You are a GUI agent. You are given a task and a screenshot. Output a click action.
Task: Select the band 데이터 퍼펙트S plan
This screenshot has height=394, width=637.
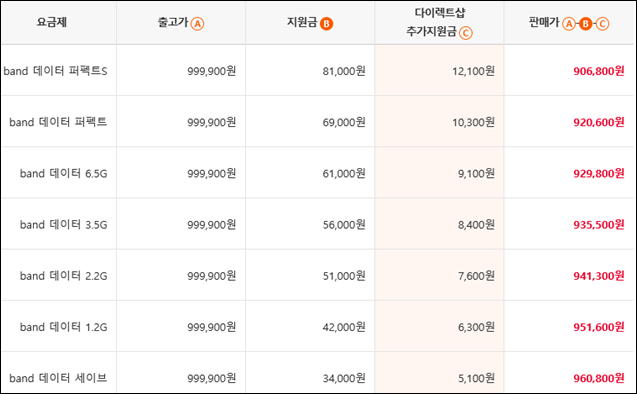[x=56, y=71]
